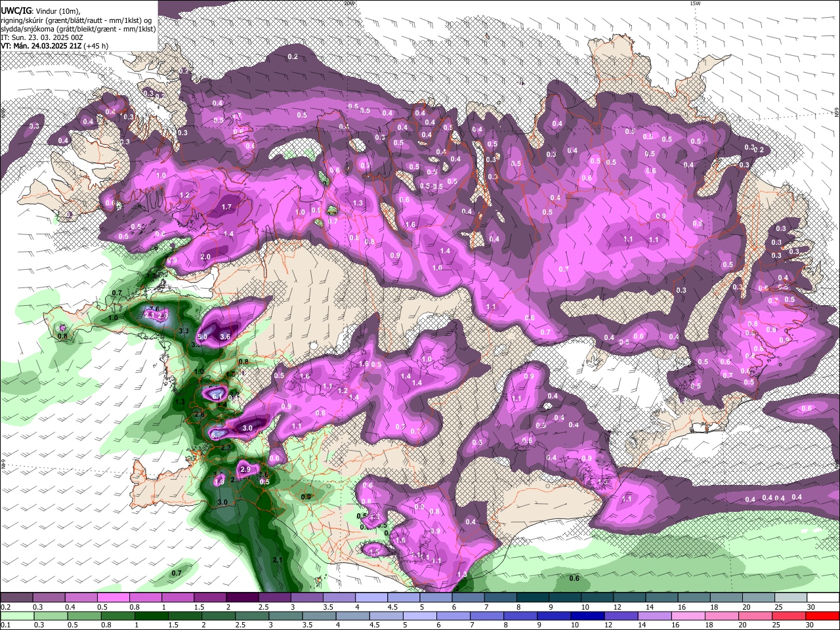
Task: Click the 'VT: Mán. 24.03.2025 21Z' valid time
Action: [x=42, y=46]
